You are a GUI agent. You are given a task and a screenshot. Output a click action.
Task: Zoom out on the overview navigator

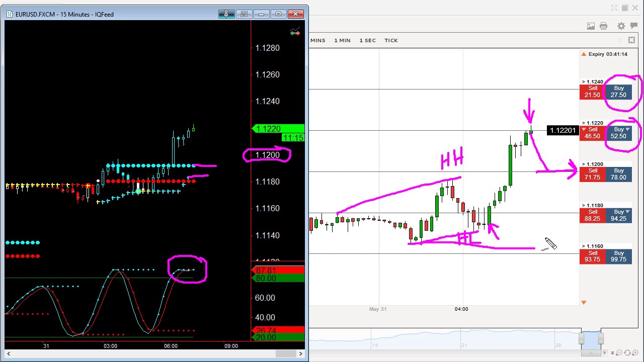point(619,353)
